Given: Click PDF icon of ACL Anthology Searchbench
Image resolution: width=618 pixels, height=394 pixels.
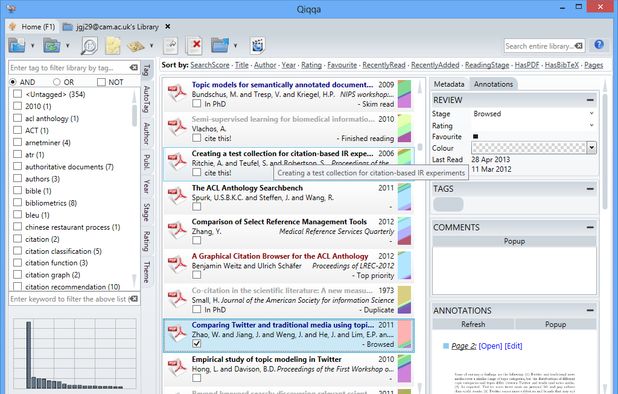Looking at the screenshot, I should 177,196.
